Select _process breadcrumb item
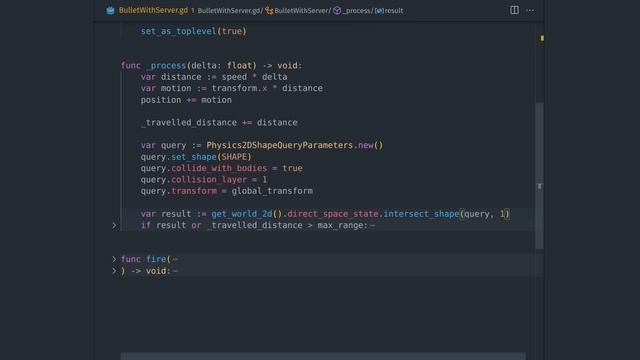Screen dimensions: 640x360 point(356,11)
